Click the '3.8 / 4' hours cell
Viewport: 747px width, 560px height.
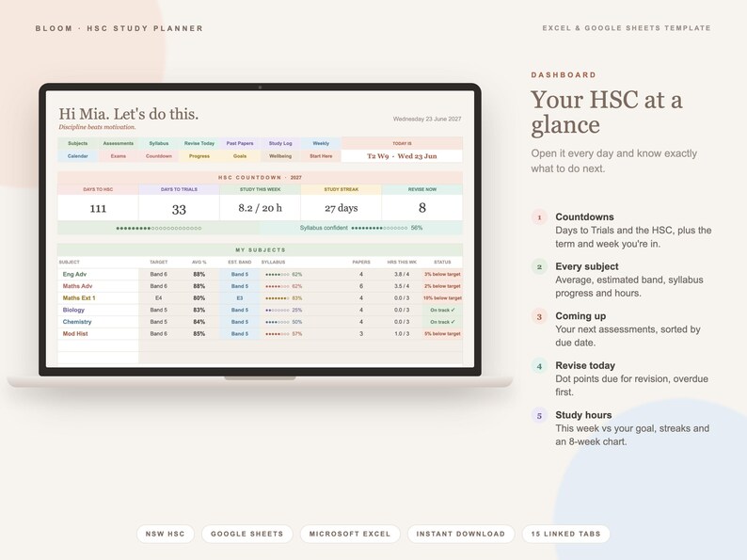point(402,275)
